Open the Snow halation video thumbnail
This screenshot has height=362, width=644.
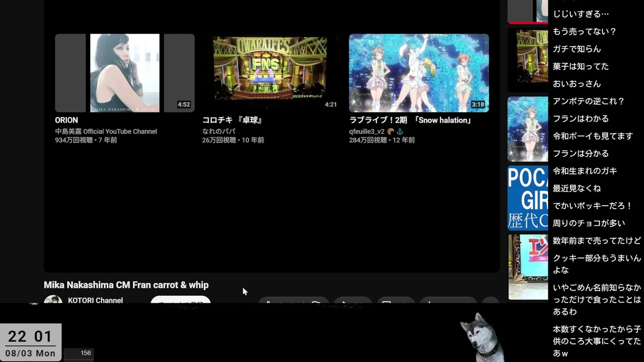(419, 73)
